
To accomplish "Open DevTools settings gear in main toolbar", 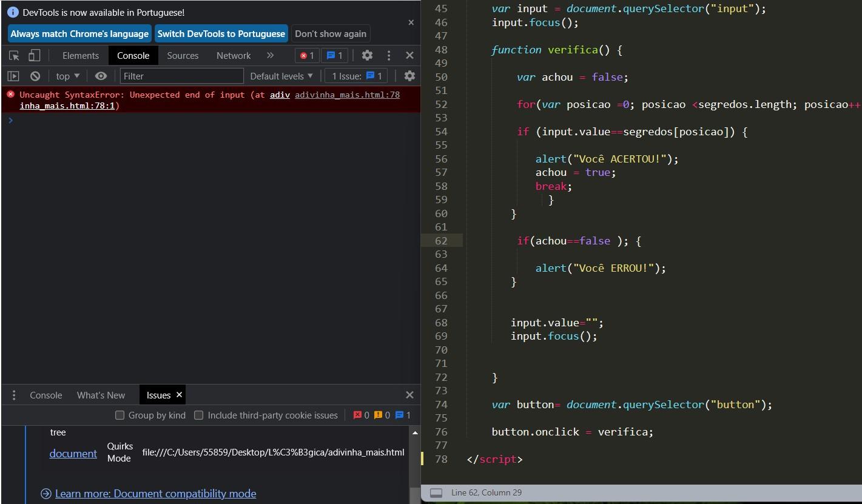I will (367, 55).
